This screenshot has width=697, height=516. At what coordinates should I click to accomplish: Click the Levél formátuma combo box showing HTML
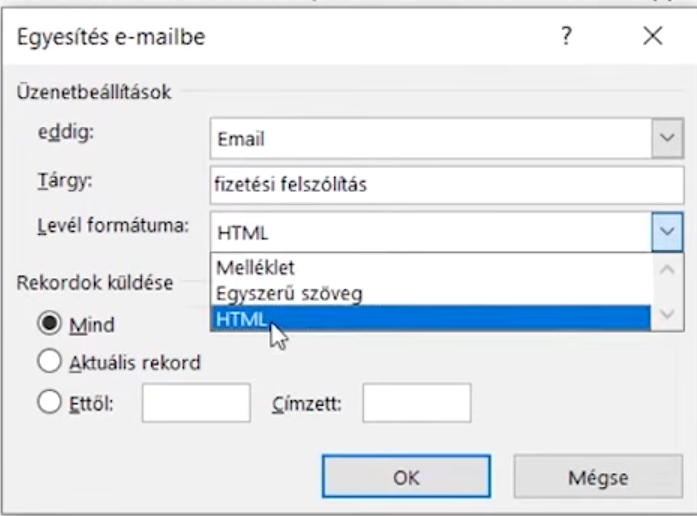click(x=431, y=231)
